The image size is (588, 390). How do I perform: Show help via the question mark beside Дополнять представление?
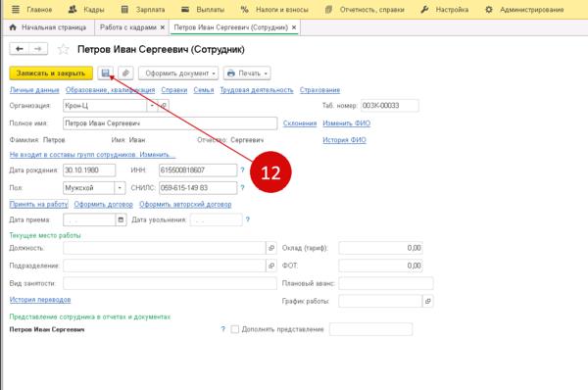[223, 329]
